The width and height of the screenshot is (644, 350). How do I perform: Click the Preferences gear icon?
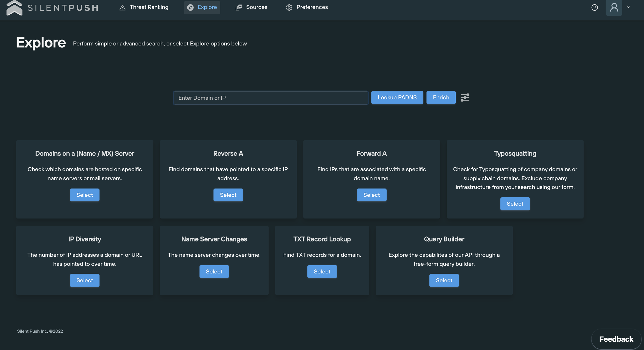point(289,7)
